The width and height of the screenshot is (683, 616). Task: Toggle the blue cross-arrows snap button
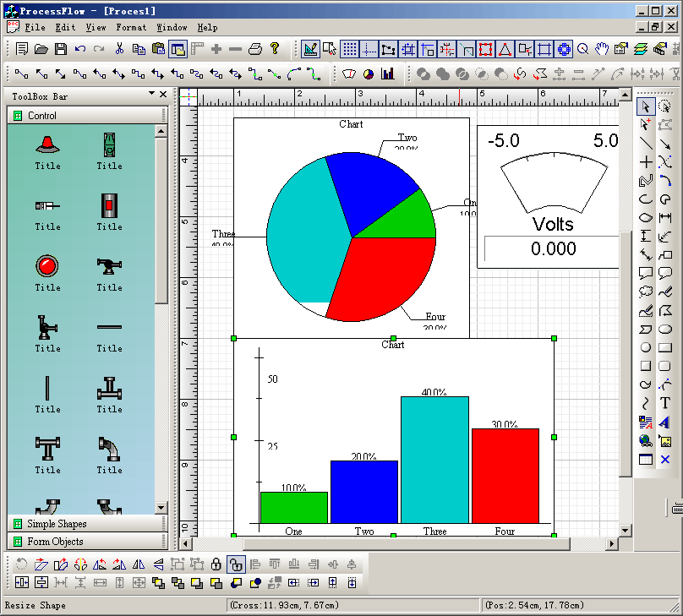point(564,49)
